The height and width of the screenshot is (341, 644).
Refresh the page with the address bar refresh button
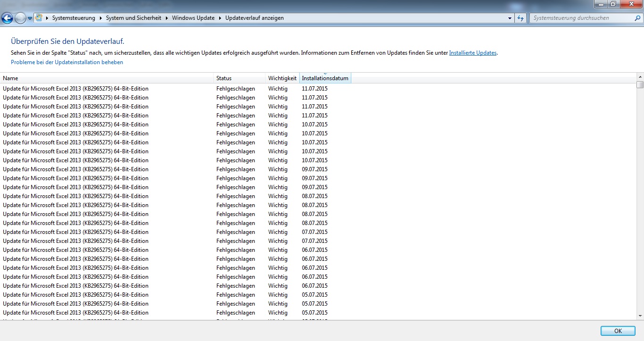(520, 18)
